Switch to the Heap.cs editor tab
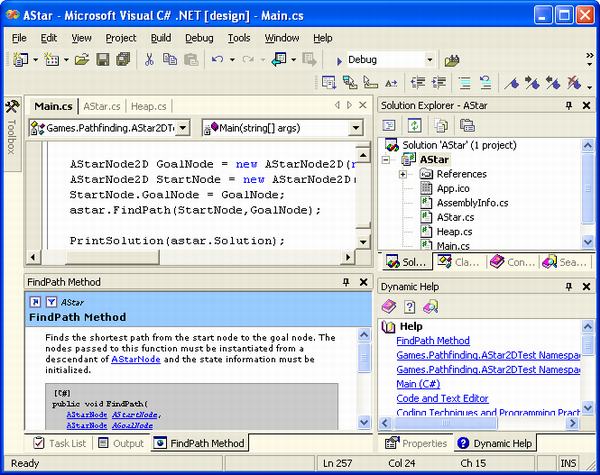 pos(149,106)
